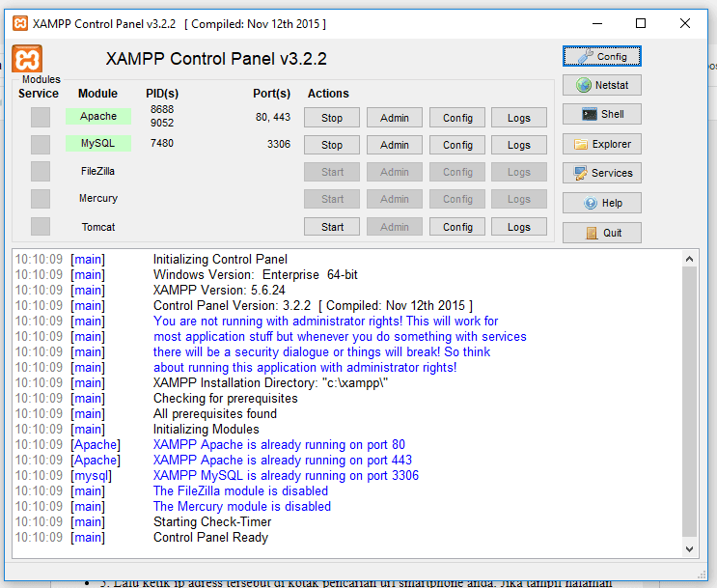Image resolution: width=717 pixels, height=588 pixels.
Task: Open the Apache Config menu
Action: pyautogui.click(x=457, y=118)
